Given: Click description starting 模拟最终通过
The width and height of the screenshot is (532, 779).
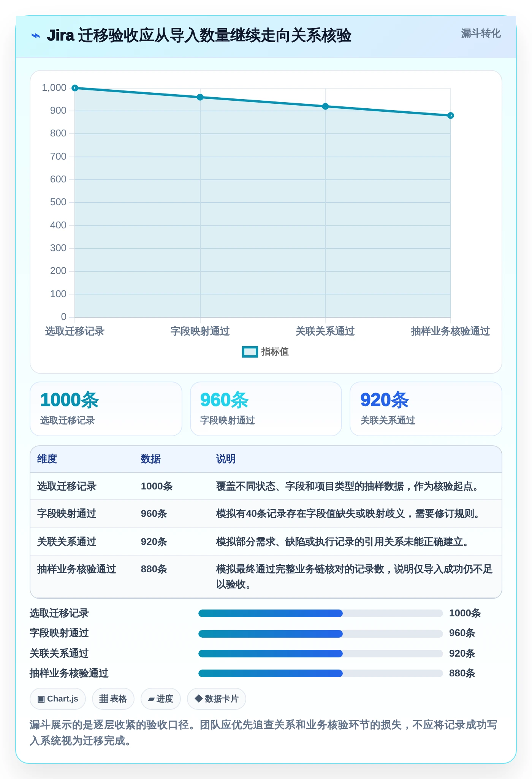Looking at the screenshot, I should (354, 577).
